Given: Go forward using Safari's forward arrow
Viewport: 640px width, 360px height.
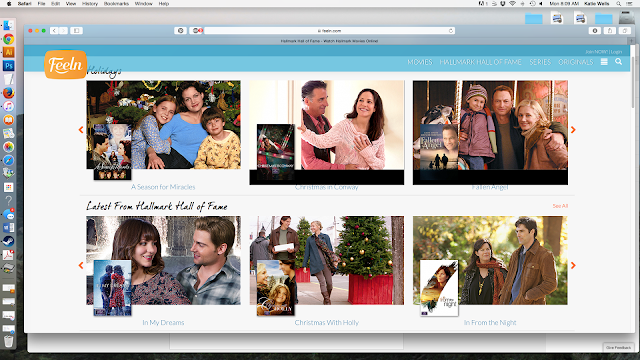Looking at the screenshot, I should click(x=63, y=31).
